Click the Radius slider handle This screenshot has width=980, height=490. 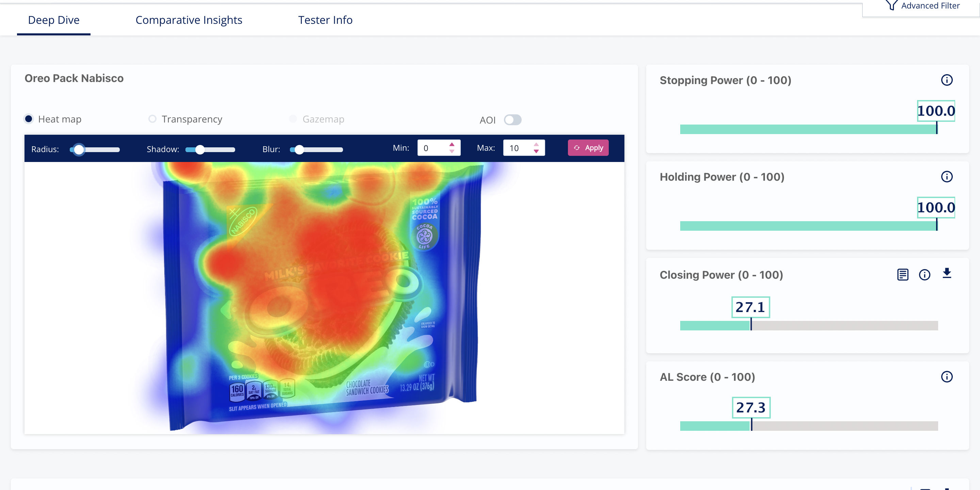79,150
